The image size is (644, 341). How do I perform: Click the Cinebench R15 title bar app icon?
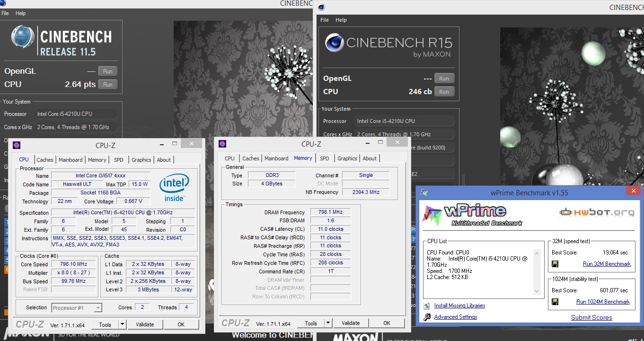point(321,7)
